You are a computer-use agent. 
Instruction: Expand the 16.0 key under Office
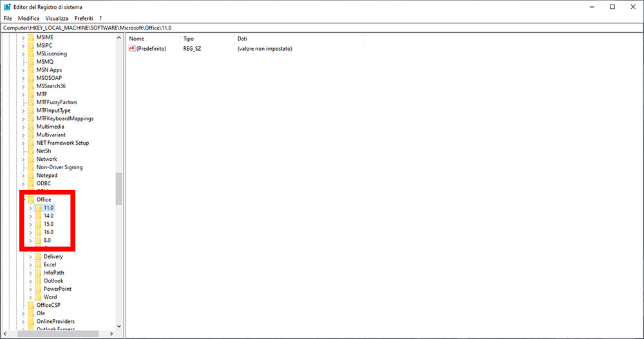point(30,233)
